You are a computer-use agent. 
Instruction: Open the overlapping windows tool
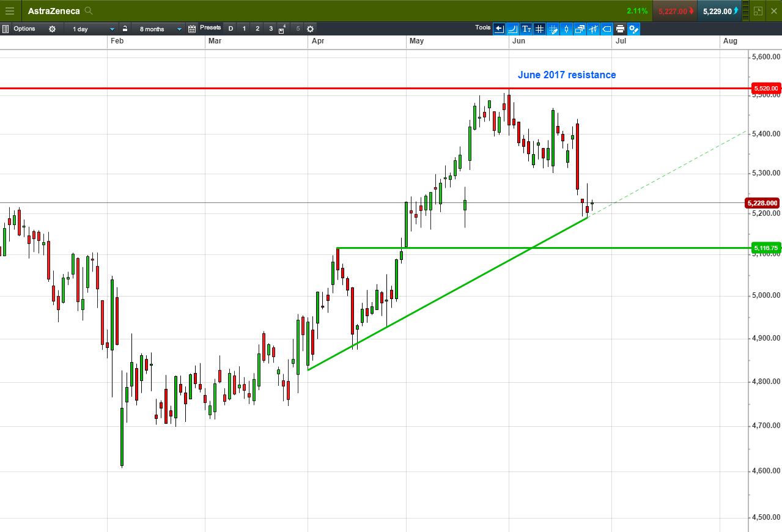[x=580, y=29]
